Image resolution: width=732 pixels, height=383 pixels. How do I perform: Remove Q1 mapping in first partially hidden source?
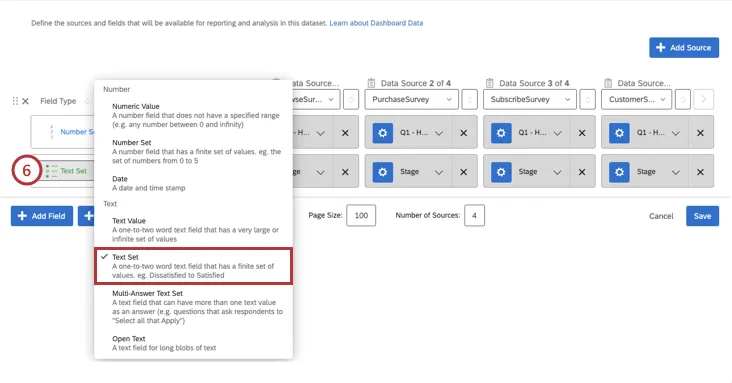(345, 133)
